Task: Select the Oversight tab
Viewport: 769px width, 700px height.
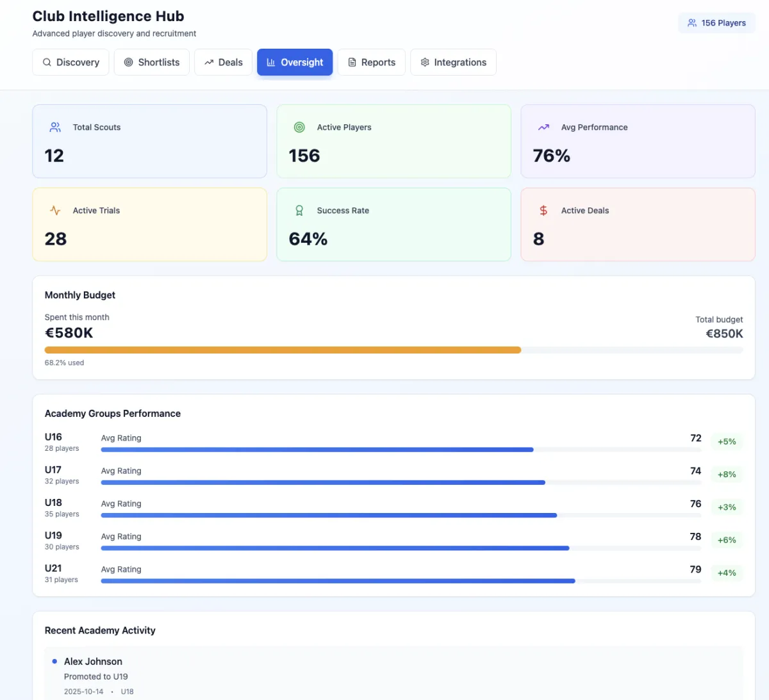Action: (x=295, y=62)
